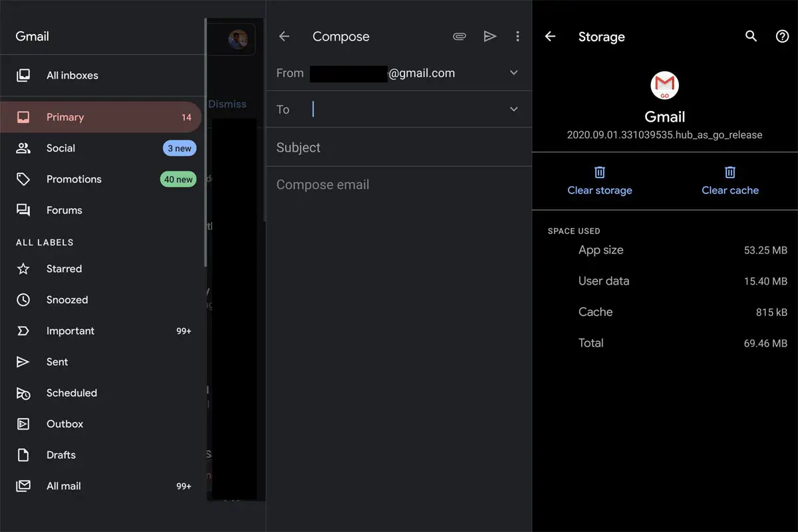798x532 pixels.
Task: Open Compose overflow three-dot menu
Action: point(517,37)
